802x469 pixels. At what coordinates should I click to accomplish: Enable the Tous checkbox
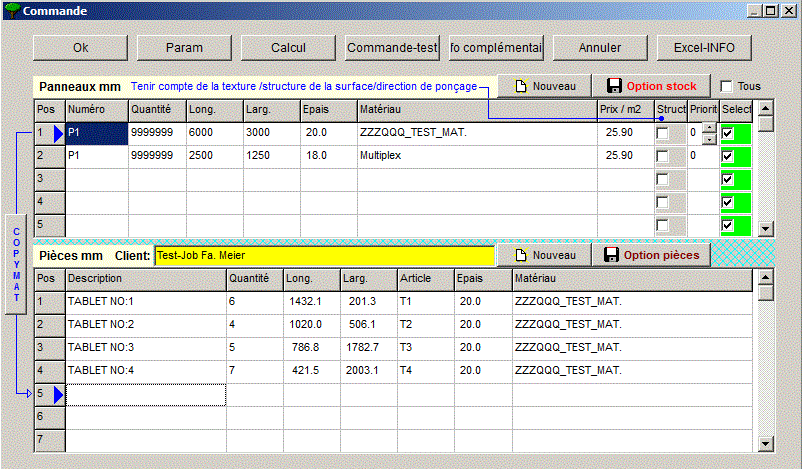[726, 87]
